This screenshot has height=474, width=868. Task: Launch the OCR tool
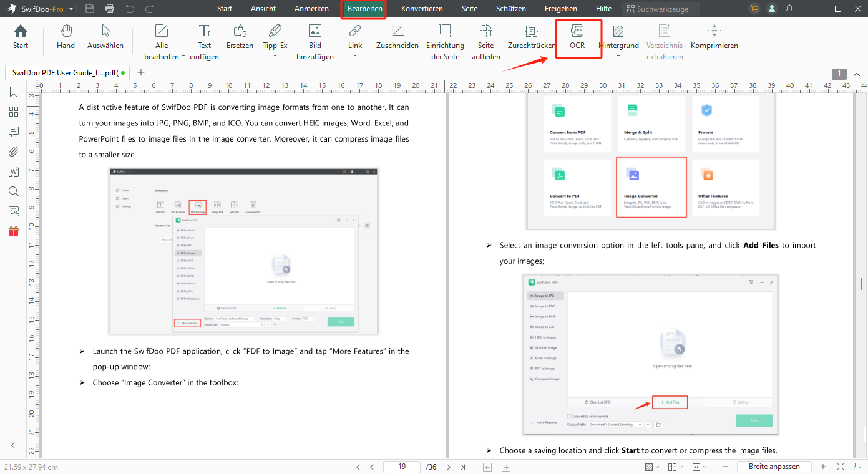click(577, 37)
